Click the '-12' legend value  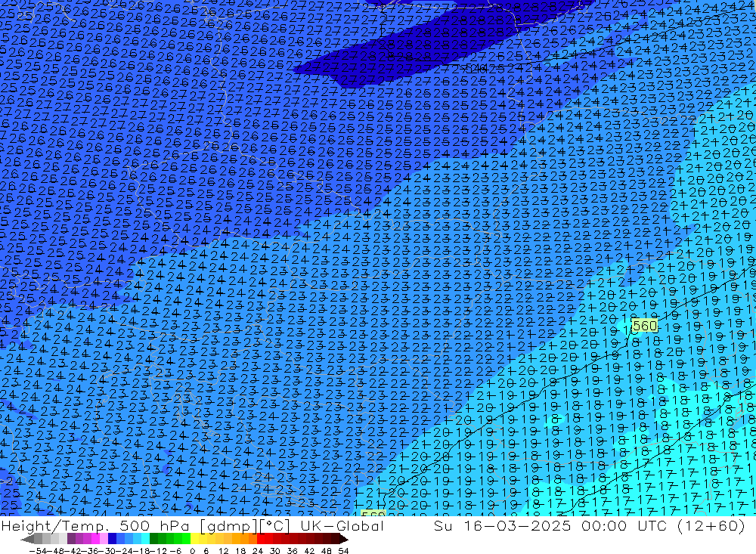pyautogui.click(x=158, y=551)
